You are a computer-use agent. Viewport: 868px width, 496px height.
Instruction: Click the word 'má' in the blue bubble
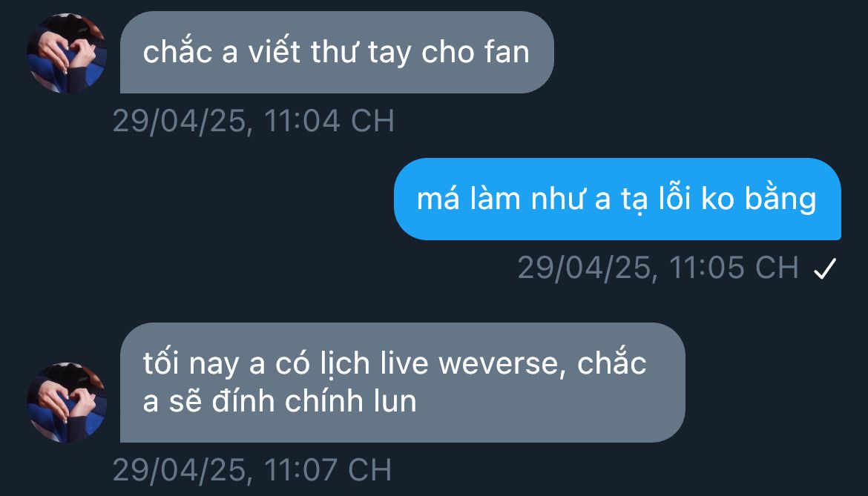[438, 199]
